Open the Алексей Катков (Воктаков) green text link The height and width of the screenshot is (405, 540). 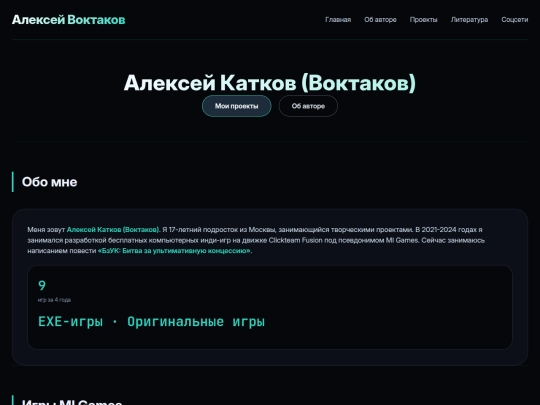(x=113, y=230)
